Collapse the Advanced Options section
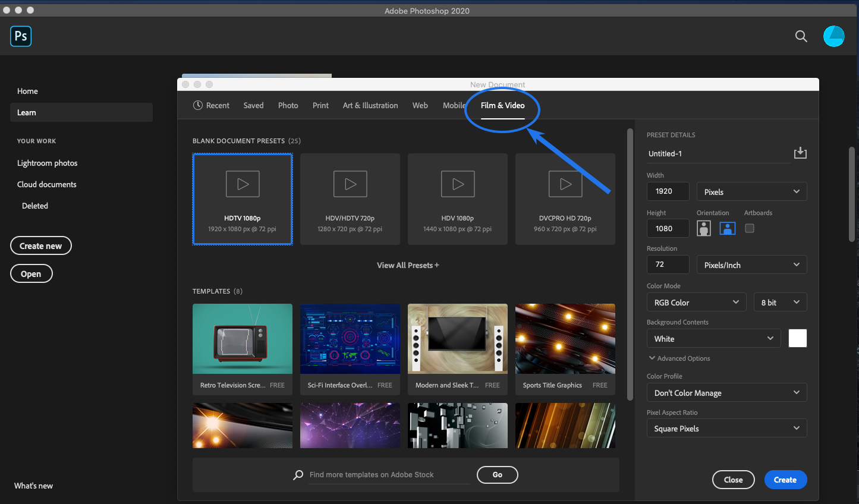 point(679,358)
